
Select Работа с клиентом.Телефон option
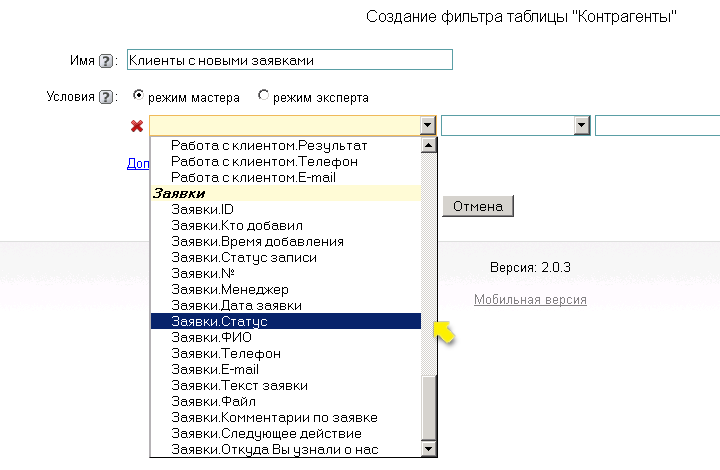pos(264,161)
